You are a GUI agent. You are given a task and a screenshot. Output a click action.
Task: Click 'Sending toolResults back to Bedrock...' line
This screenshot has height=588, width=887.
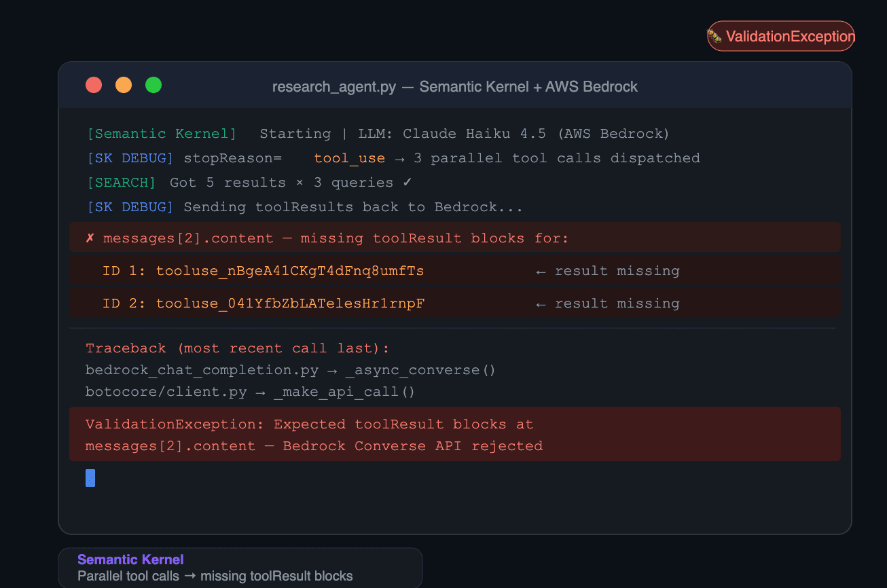353,207
